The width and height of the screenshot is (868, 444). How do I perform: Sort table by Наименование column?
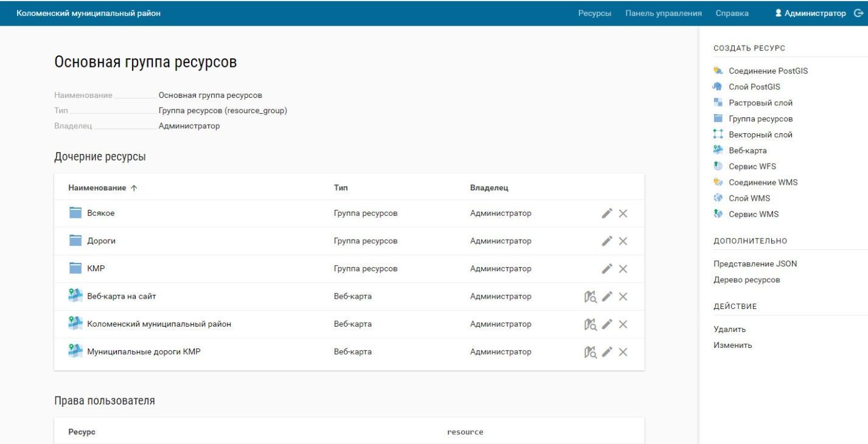pos(102,188)
